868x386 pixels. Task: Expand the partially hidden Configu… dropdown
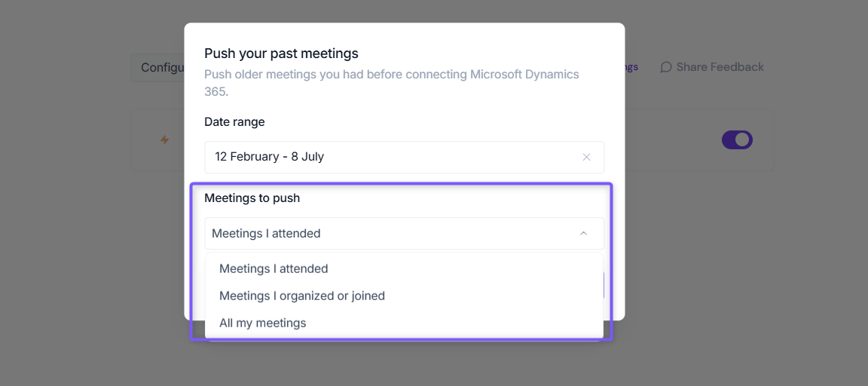click(x=157, y=68)
